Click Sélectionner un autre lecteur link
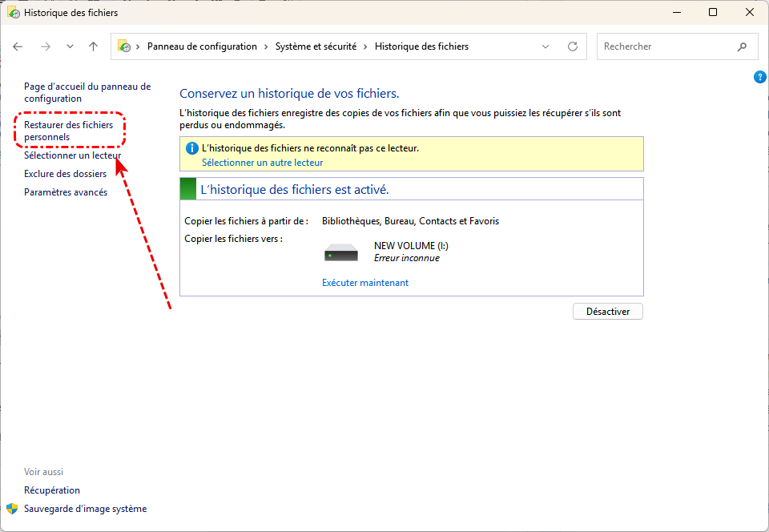The image size is (769, 532). pos(262,162)
